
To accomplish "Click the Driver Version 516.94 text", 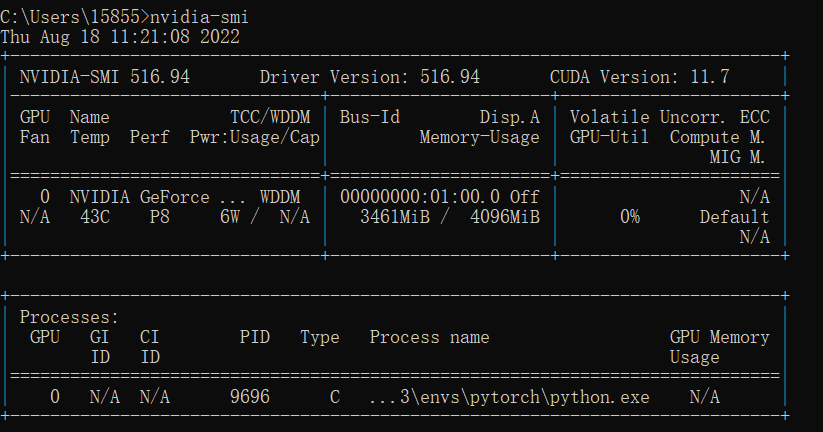I will coord(370,77).
